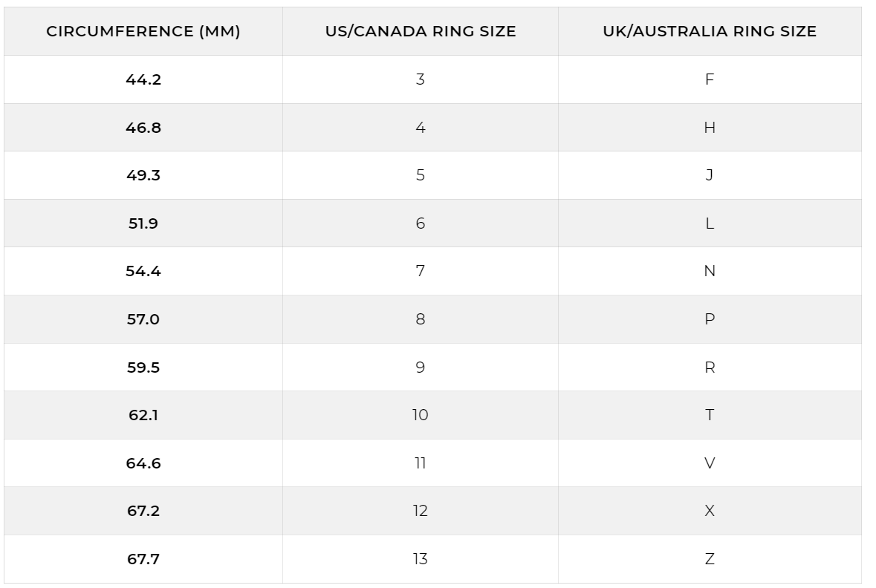Click the UK/Australia Ring Size header

[x=710, y=32]
